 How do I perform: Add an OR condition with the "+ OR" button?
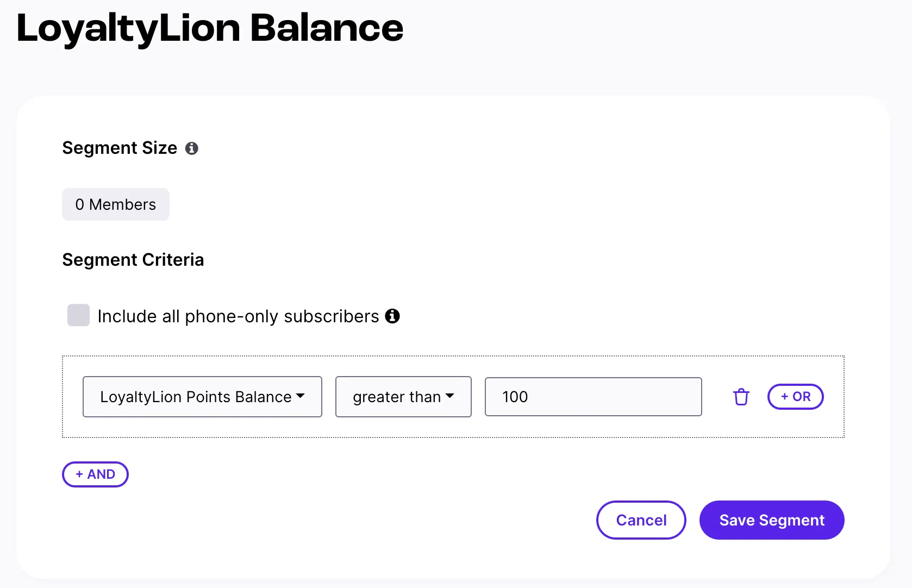pyautogui.click(x=795, y=397)
